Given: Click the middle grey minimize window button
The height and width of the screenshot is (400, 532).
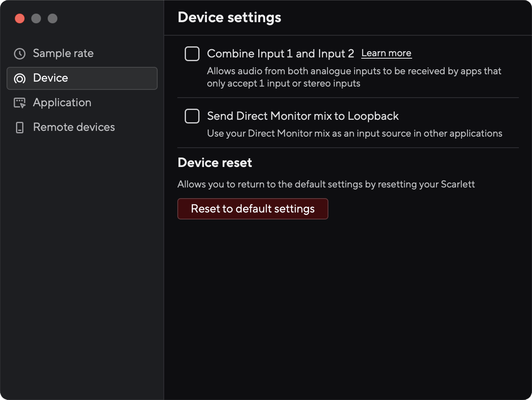Looking at the screenshot, I should click(36, 18).
